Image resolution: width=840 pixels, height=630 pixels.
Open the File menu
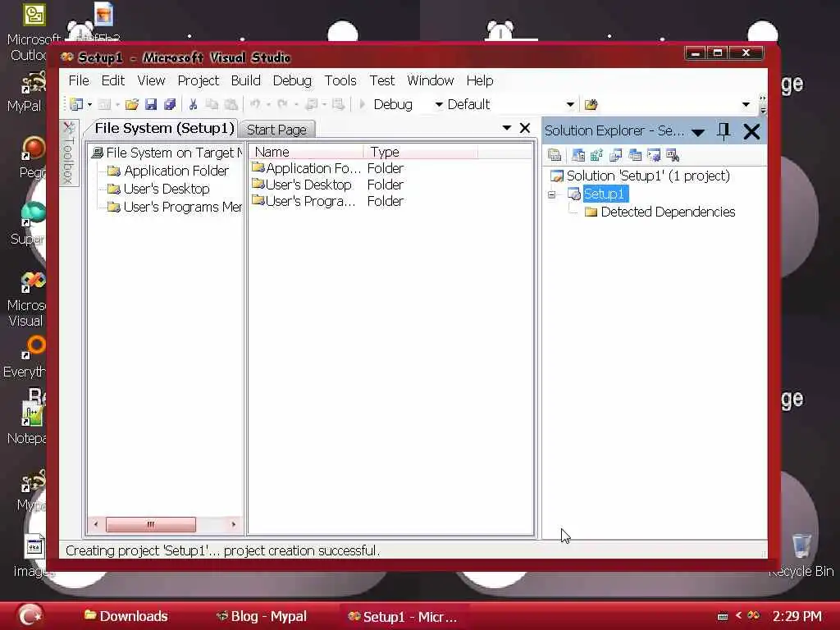pyautogui.click(x=79, y=80)
